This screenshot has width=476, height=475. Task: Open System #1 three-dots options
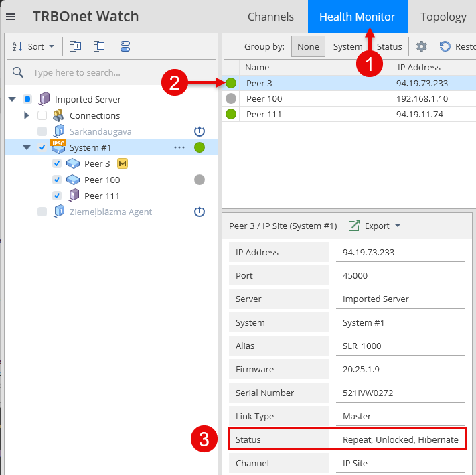point(179,147)
